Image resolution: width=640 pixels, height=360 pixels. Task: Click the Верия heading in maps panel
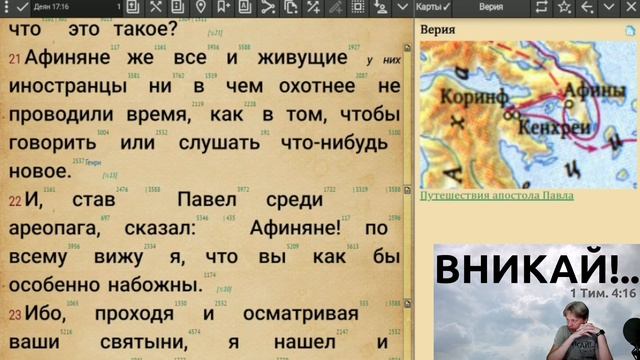[438, 30]
